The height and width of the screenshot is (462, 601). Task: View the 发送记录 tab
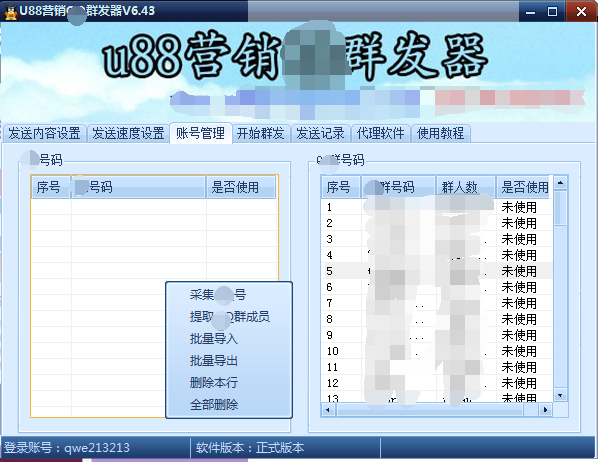coord(320,133)
